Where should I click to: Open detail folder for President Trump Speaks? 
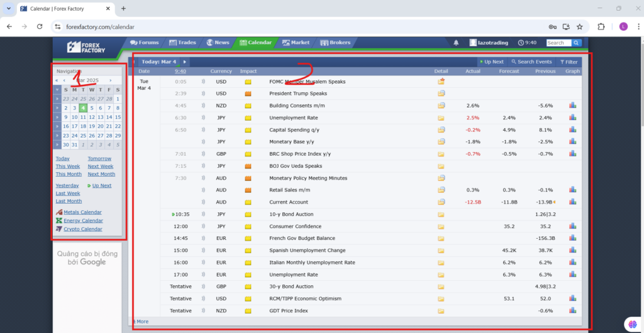441,94
